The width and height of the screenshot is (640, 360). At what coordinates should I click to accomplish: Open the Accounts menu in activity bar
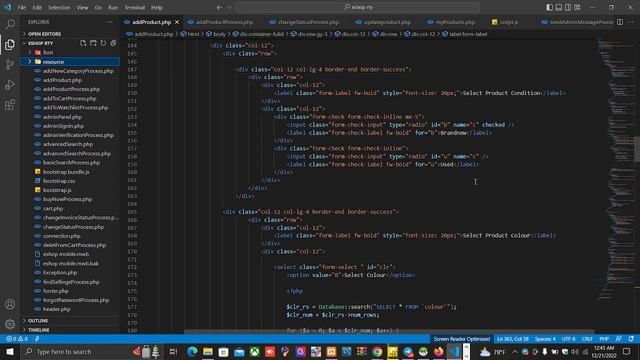click(10, 304)
